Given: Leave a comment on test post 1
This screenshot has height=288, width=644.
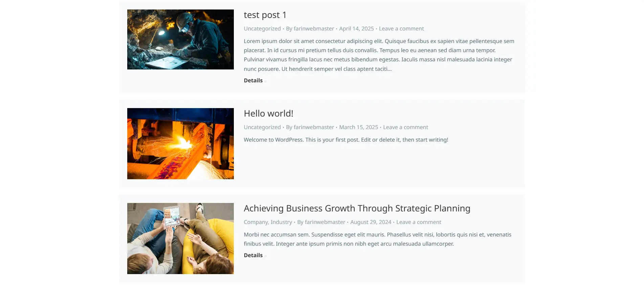Looking at the screenshot, I should (401, 29).
